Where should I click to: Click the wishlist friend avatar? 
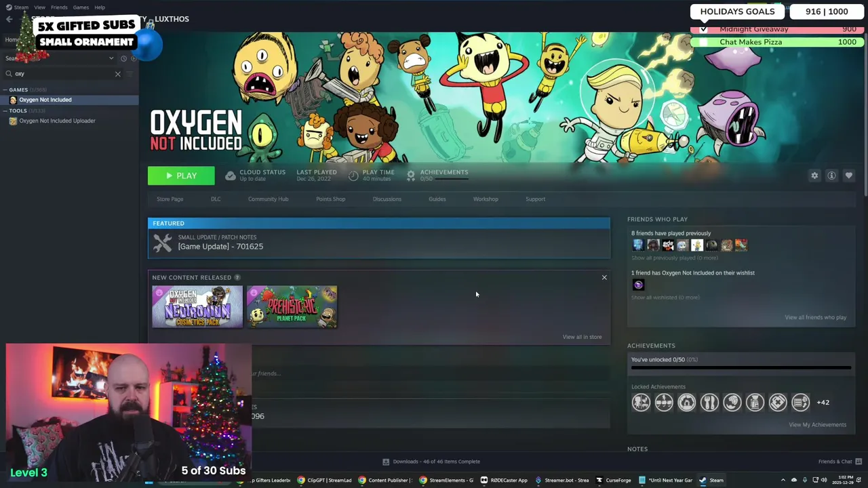[638, 285]
